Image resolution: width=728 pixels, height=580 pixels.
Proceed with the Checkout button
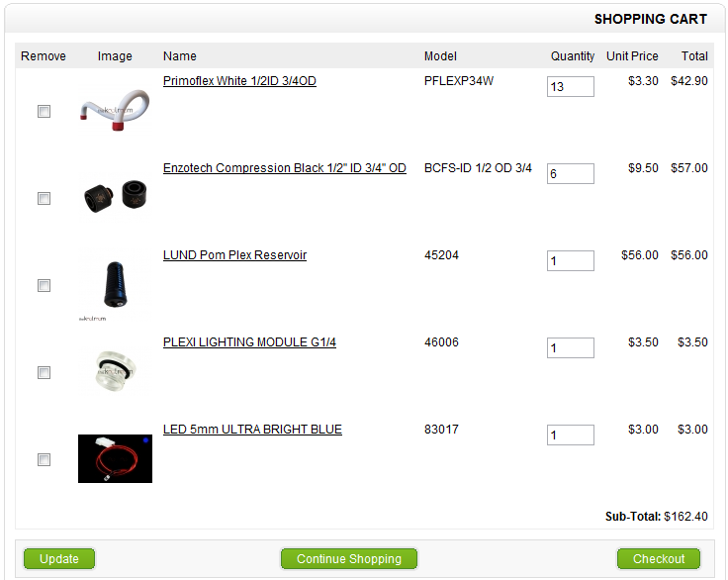point(659,558)
